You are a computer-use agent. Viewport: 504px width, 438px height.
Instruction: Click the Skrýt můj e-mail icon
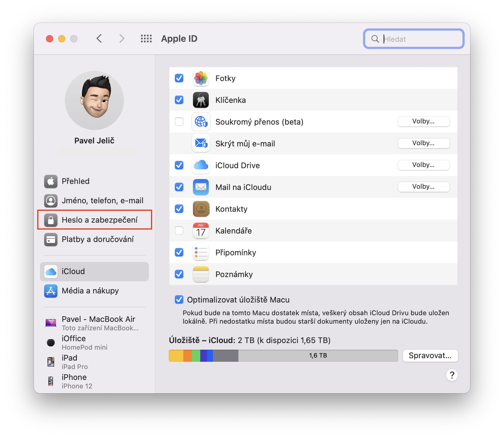201,144
